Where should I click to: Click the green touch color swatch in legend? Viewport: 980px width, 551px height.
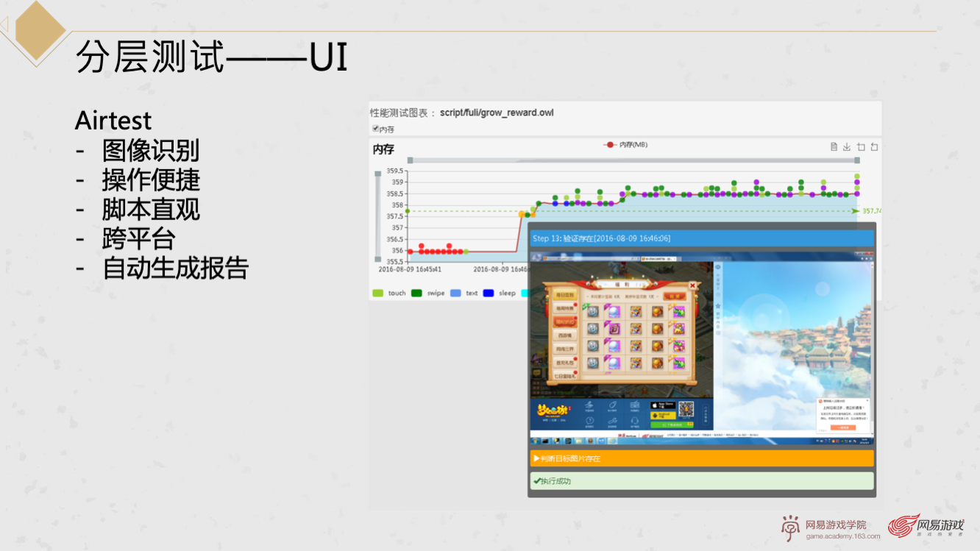[377, 292]
